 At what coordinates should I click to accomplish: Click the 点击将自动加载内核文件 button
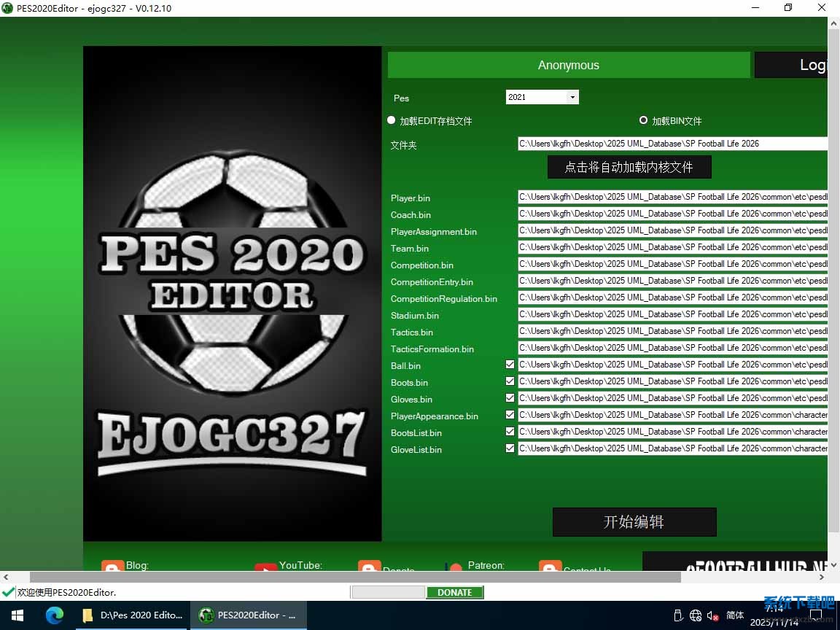629,167
